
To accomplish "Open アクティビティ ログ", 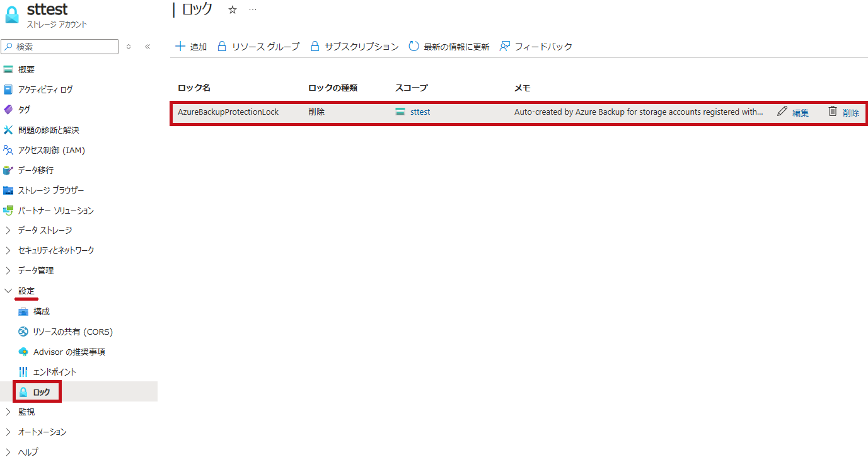I will point(45,90).
